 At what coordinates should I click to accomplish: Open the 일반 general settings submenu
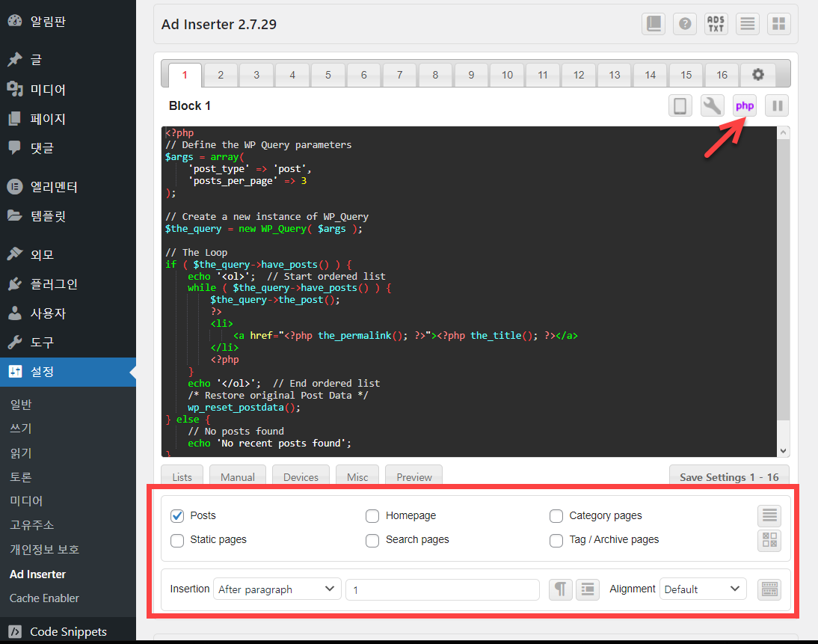point(21,404)
